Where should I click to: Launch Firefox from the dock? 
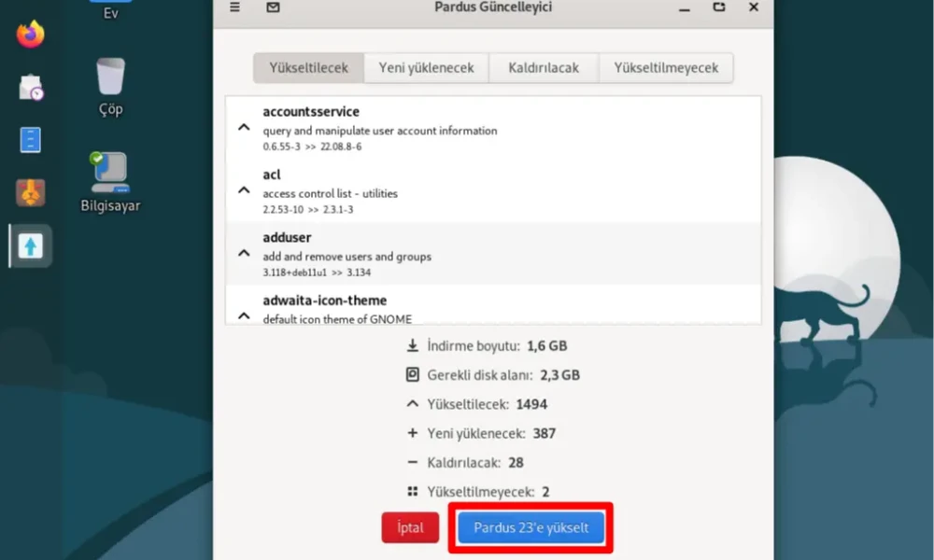[31, 35]
